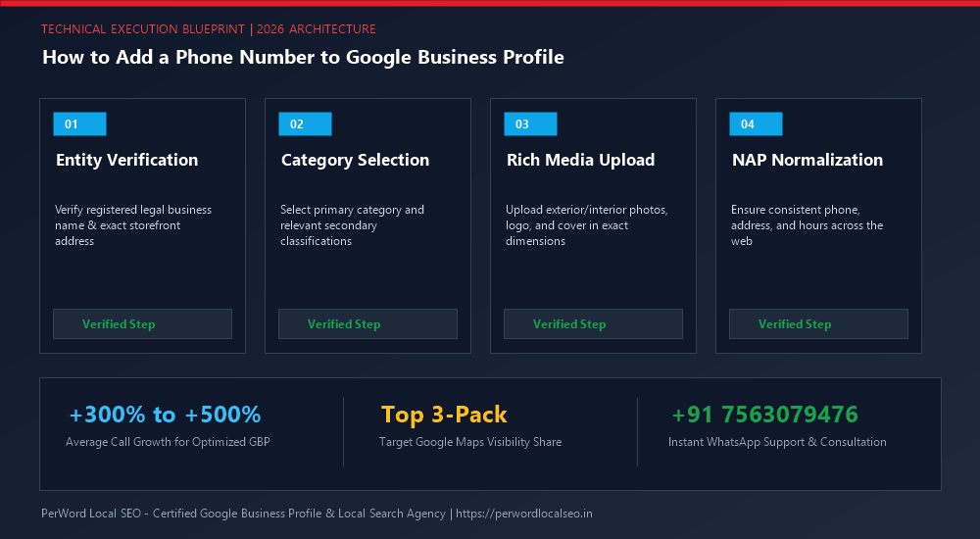Click the 'Select primary category' description

click(x=352, y=225)
